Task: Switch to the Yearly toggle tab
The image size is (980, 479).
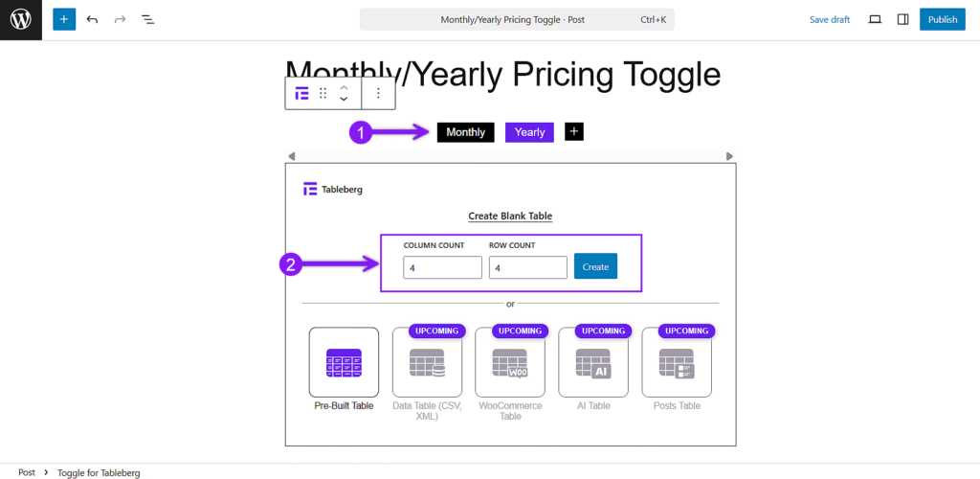Action: [x=529, y=132]
